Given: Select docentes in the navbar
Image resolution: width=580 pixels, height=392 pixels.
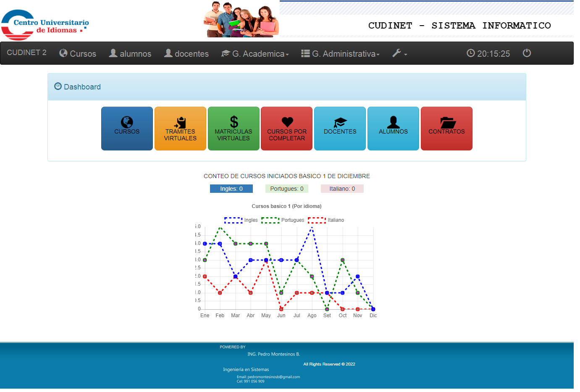Looking at the screenshot, I should pos(186,53).
